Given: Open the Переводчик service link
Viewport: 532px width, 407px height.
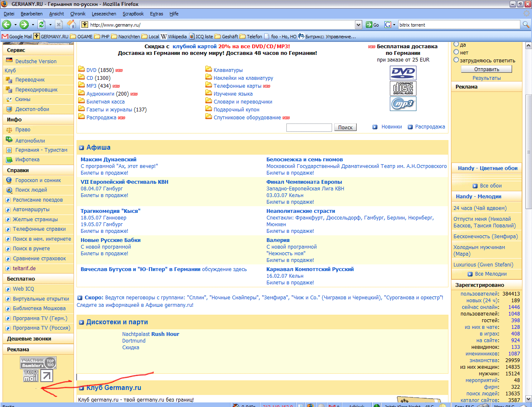Looking at the screenshot, I should pos(30,80).
